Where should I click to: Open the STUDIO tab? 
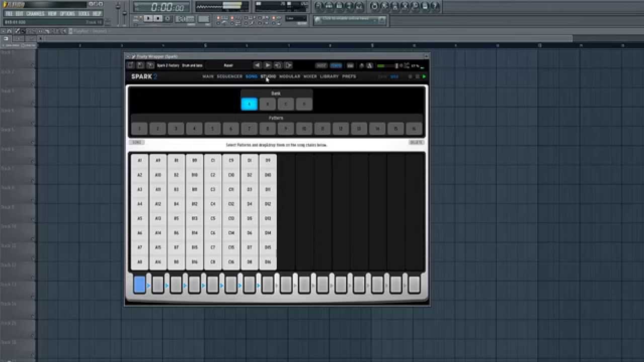268,76
